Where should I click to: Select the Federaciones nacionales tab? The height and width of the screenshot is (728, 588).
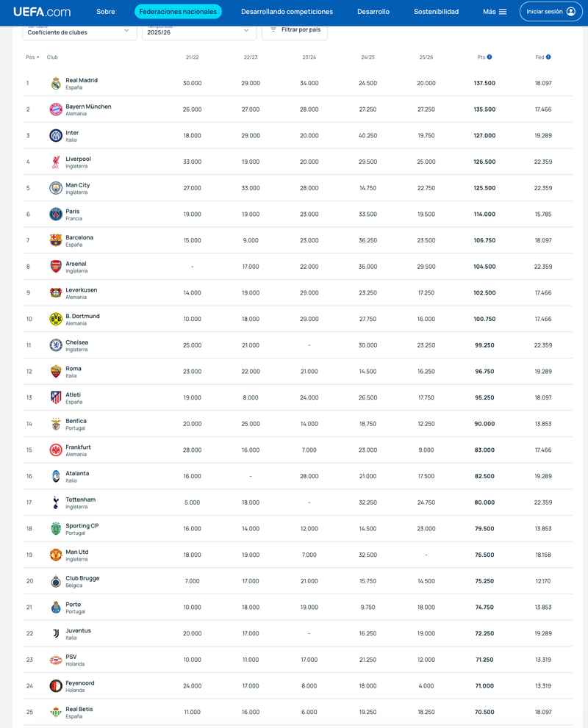178,12
